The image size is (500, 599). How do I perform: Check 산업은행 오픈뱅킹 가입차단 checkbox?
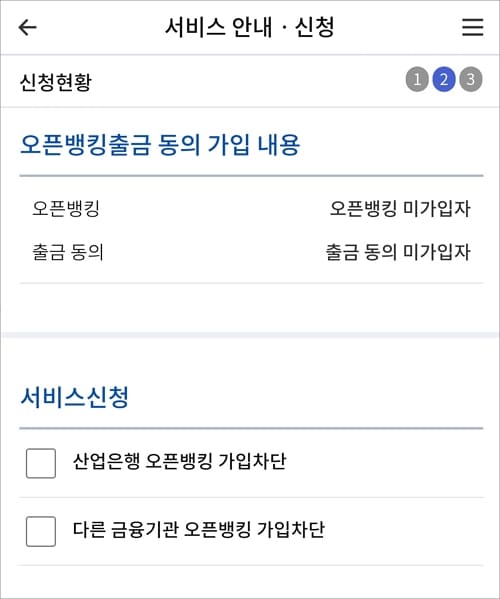pyautogui.click(x=41, y=463)
